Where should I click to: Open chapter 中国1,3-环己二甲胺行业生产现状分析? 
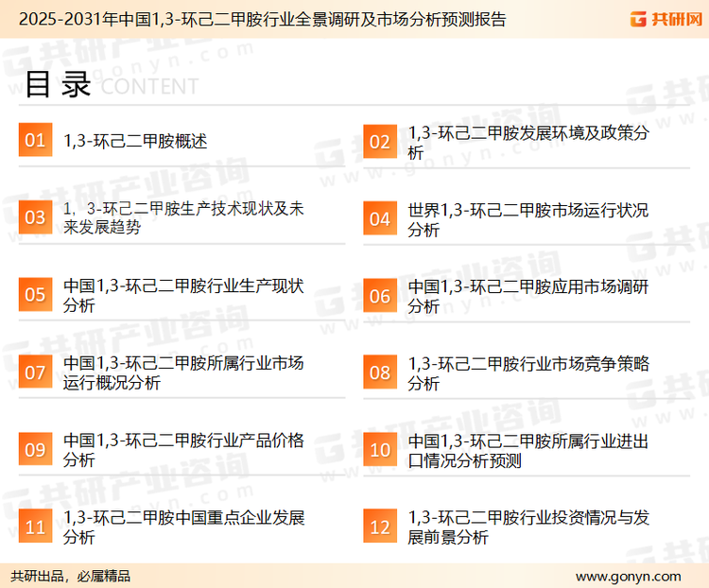pyautogui.click(x=183, y=295)
